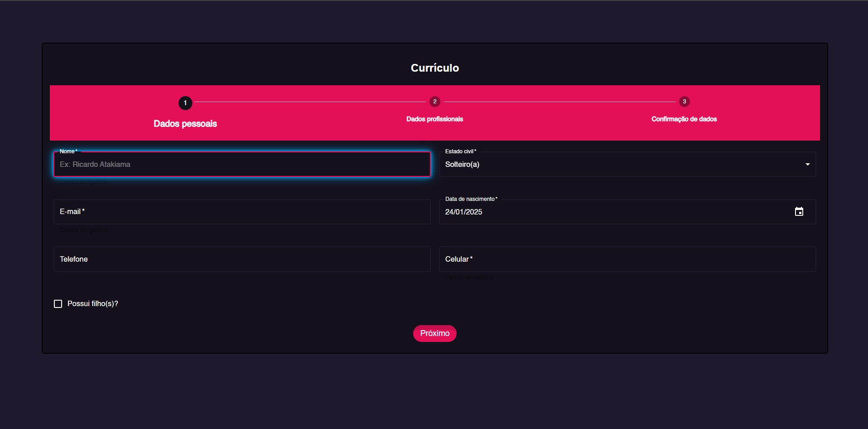
Task: Click step 1 circle icon
Action: click(185, 103)
